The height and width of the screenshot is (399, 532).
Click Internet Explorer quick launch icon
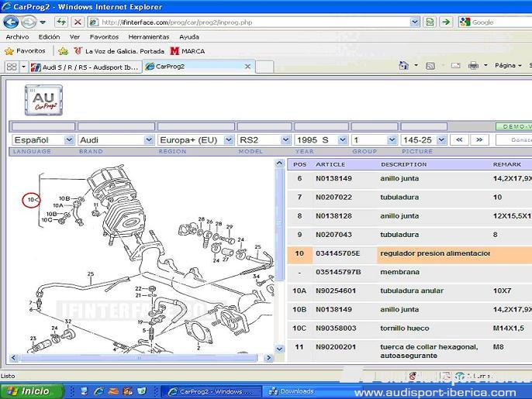click(x=98, y=391)
